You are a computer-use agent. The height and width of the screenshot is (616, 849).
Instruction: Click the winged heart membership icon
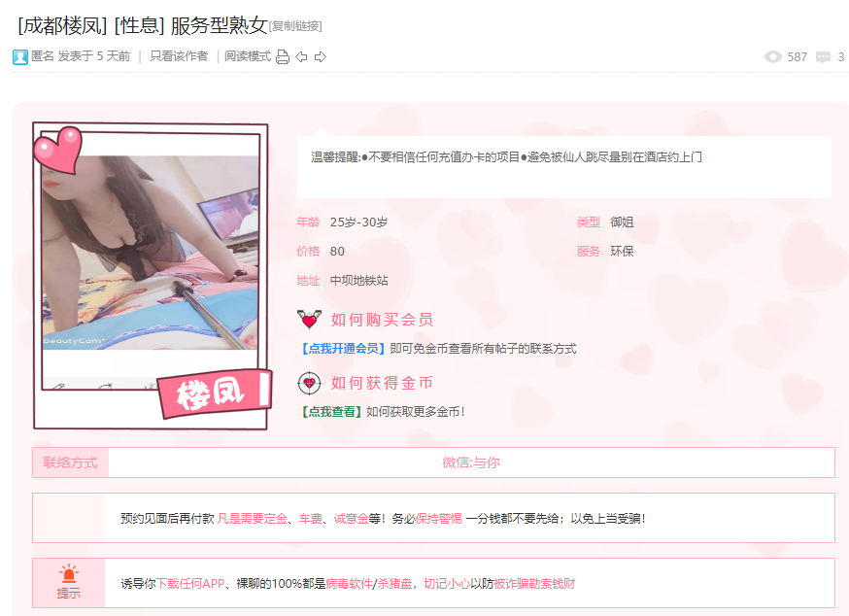click(309, 319)
